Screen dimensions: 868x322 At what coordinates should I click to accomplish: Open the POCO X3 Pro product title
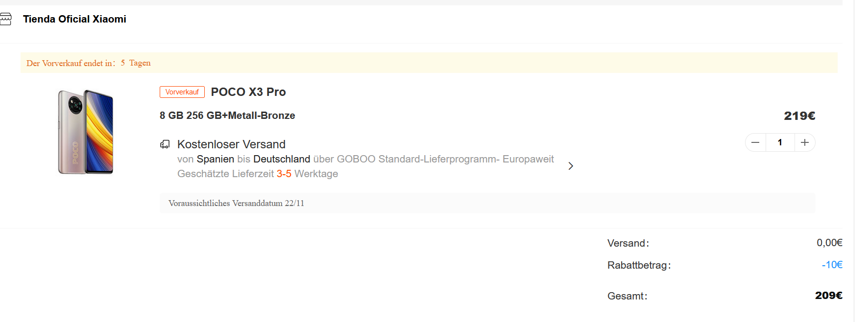point(248,92)
